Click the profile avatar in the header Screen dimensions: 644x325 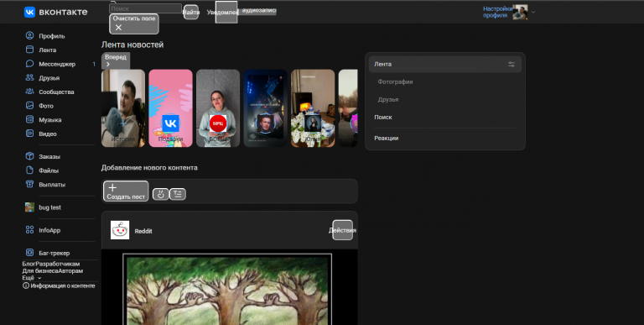pyautogui.click(x=520, y=12)
